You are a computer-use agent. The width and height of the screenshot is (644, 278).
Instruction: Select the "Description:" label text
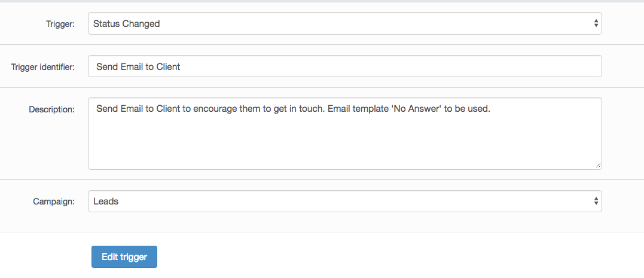point(51,109)
